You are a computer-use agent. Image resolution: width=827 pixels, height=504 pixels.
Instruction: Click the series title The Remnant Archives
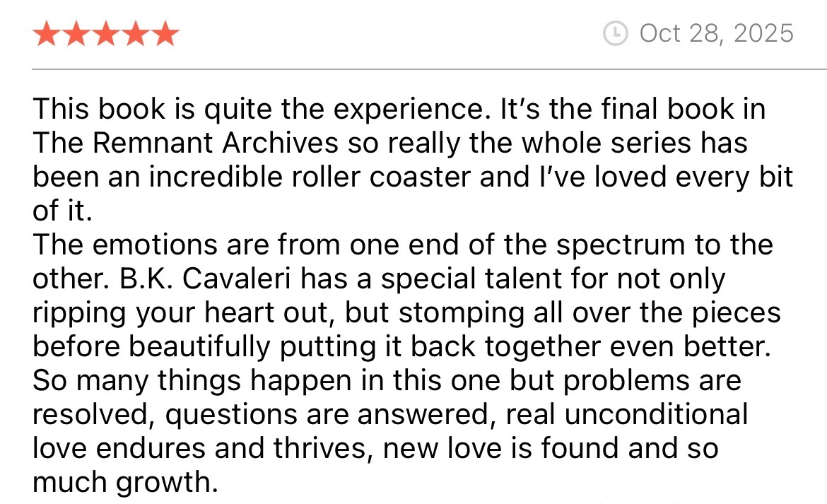click(186, 143)
